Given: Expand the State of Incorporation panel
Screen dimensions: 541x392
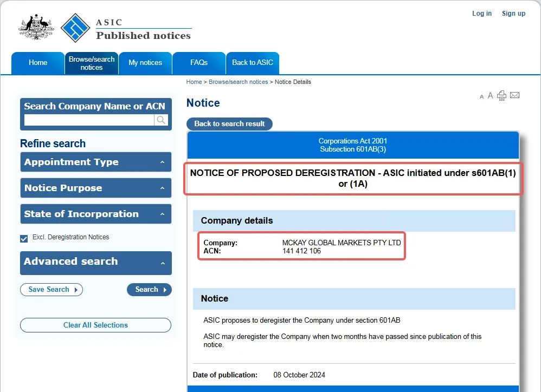Looking at the screenshot, I should (x=96, y=214).
